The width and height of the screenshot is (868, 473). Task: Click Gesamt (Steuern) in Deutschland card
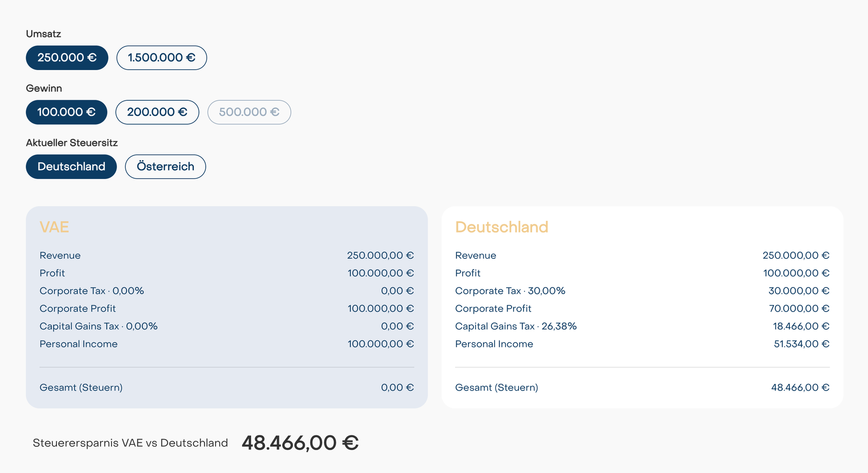click(x=496, y=387)
